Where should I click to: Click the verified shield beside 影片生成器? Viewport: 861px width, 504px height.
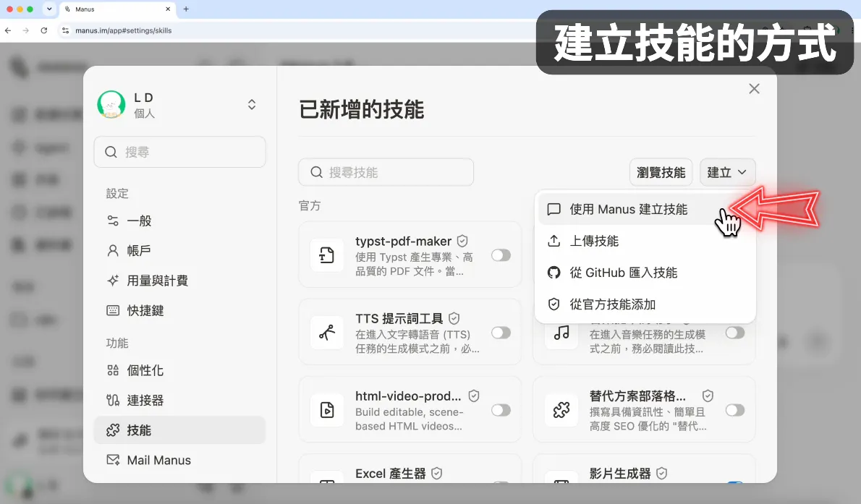click(x=662, y=473)
